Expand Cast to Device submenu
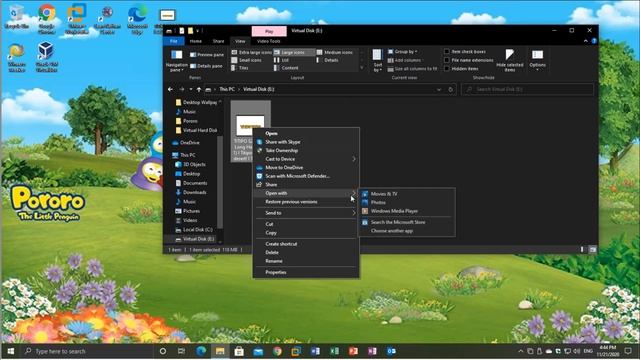This screenshot has width=640, height=360. [306, 159]
